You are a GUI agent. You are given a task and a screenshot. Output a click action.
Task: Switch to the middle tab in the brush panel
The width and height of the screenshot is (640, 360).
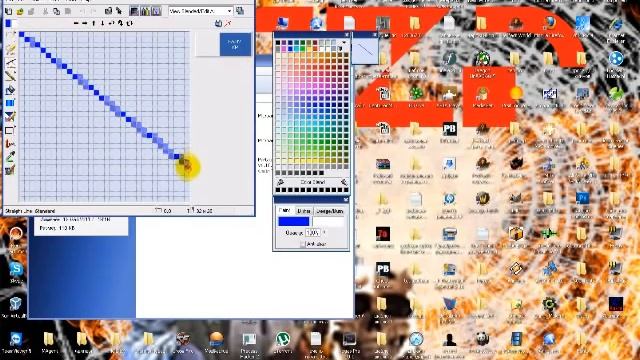click(304, 211)
